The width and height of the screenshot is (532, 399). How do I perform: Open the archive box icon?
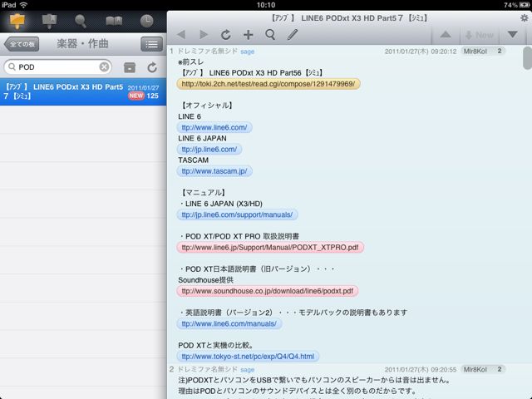(x=130, y=67)
